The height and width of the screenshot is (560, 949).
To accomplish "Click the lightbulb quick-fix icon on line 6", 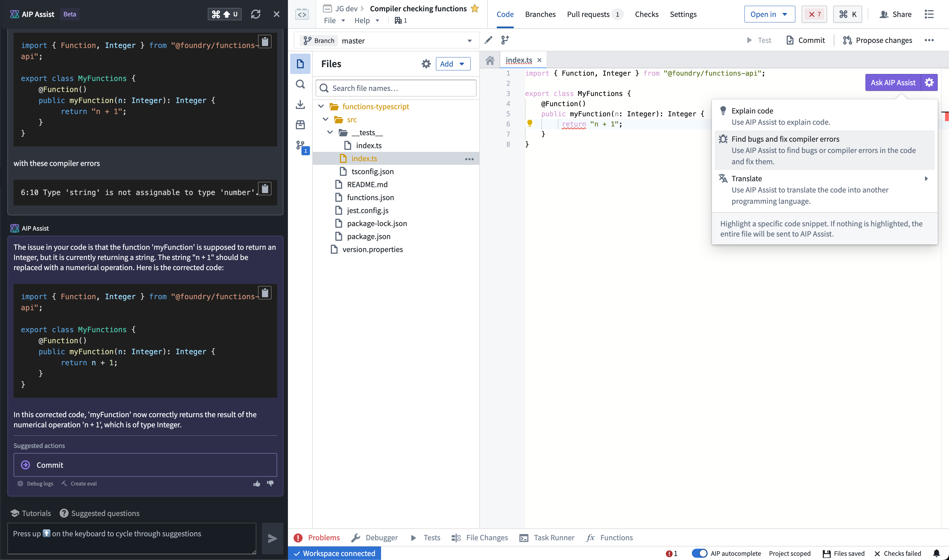I will [x=530, y=123].
